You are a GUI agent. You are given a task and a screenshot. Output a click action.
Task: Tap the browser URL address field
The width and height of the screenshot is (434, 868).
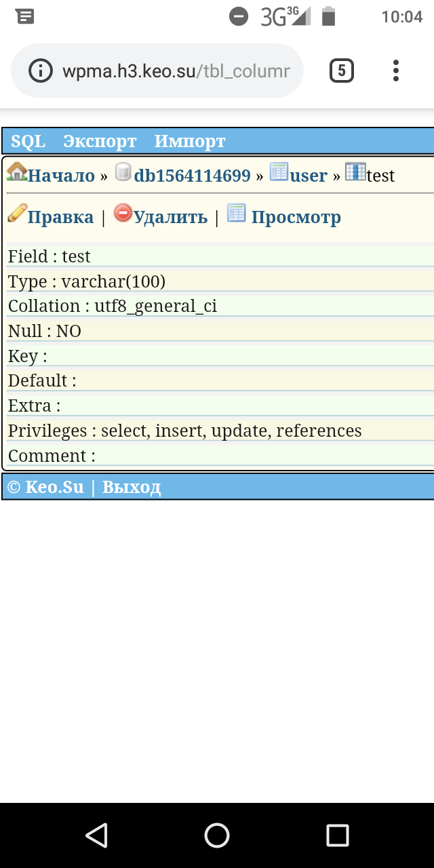click(176, 71)
